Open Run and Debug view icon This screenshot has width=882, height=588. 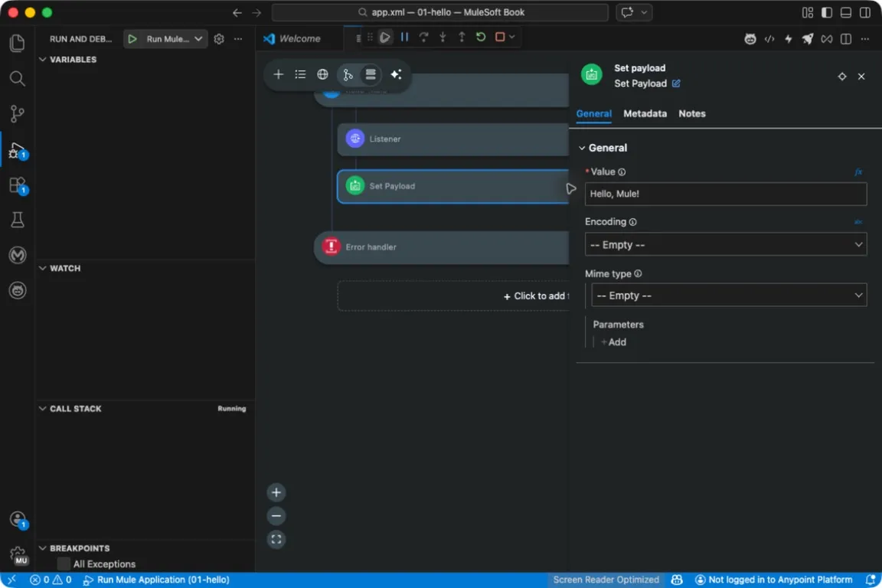tap(18, 150)
